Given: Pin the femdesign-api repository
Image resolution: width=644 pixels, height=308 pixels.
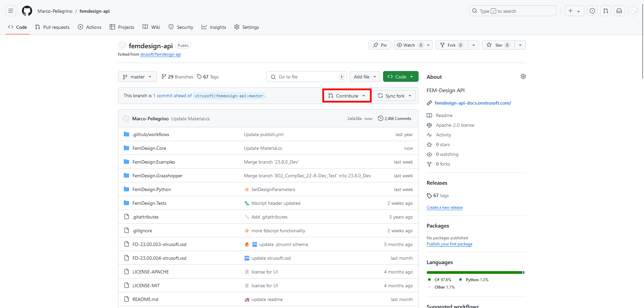Looking at the screenshot, I should coord(380,45).
